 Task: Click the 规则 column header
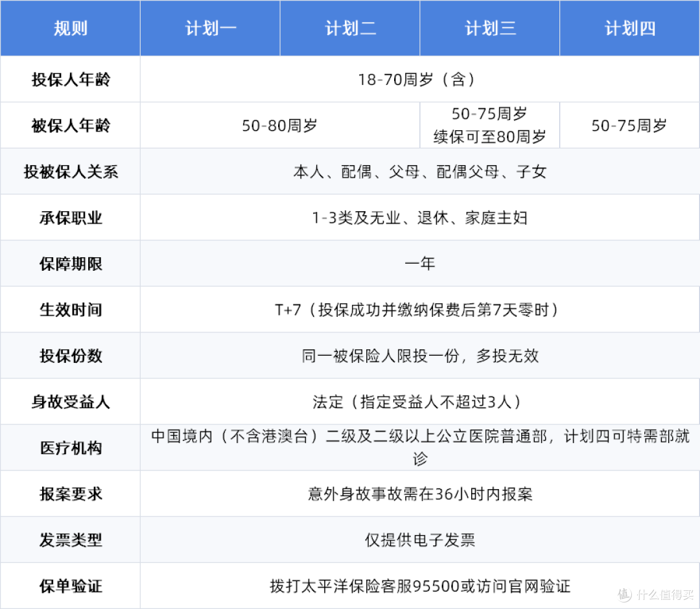tap(71, 29)
